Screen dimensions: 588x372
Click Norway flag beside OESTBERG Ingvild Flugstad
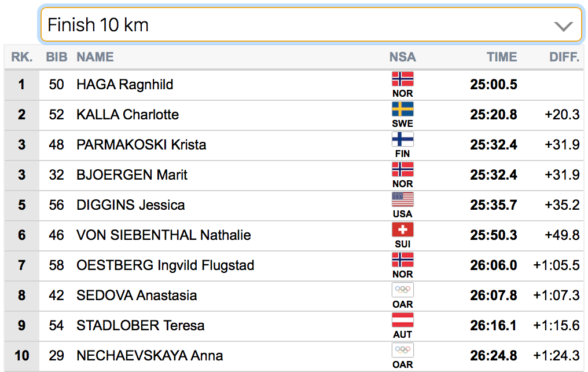click(402, 260)
